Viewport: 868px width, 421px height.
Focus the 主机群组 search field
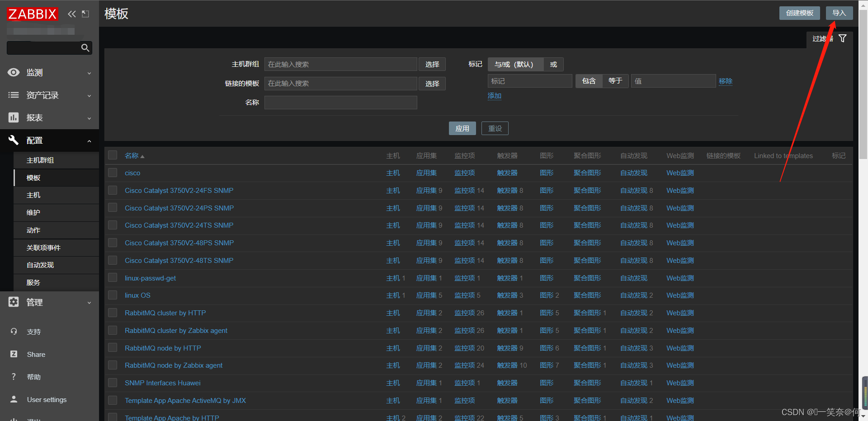(340, 64)
